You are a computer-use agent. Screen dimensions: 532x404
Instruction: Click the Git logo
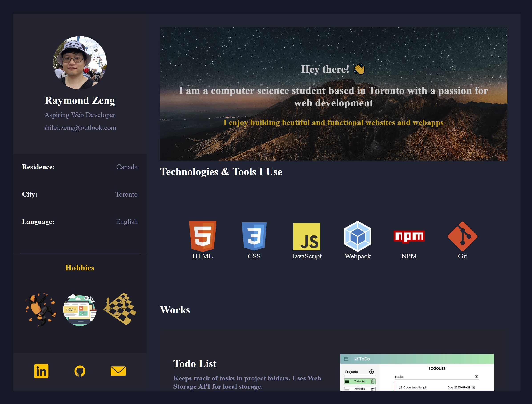[x=462, y=236]
